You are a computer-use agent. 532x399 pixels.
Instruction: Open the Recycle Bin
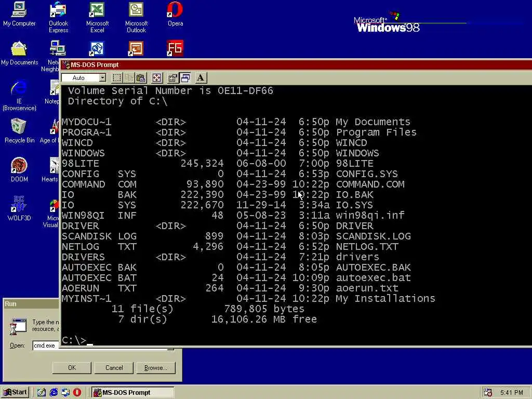[x=19, y=130]
